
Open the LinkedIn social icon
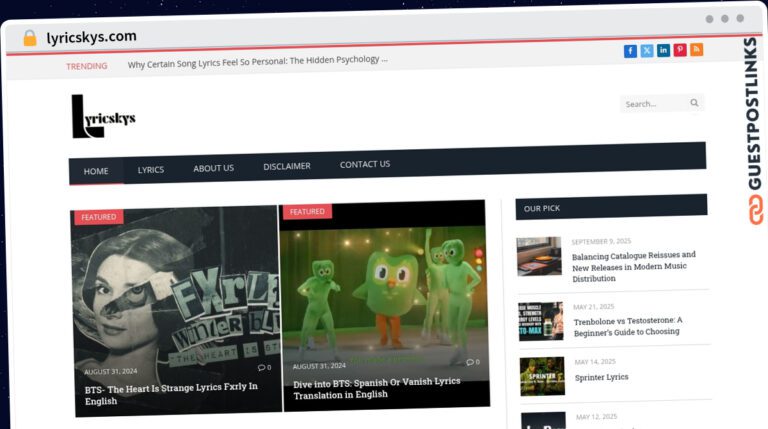click(663, 50)
